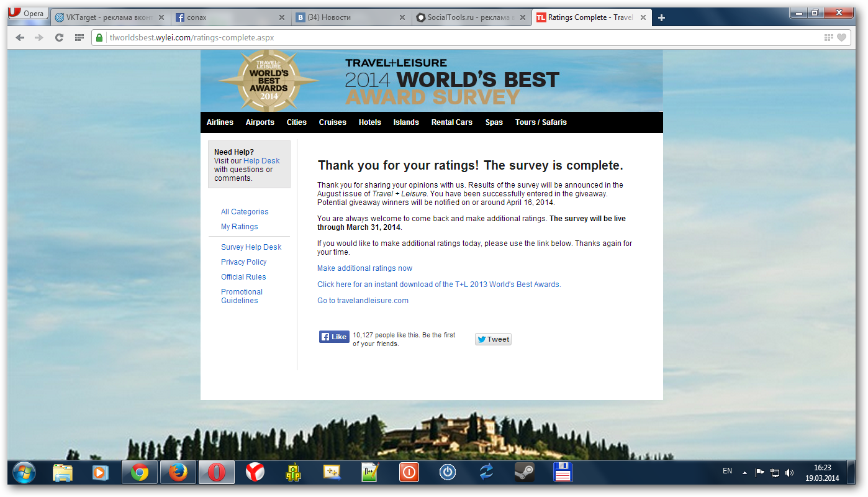Click the Opera taskbar icon
This screenshot has height=497, width=868.
216,473
